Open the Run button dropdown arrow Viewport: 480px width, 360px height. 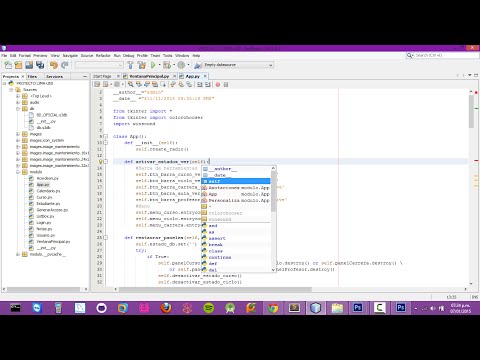click(159, 65)
